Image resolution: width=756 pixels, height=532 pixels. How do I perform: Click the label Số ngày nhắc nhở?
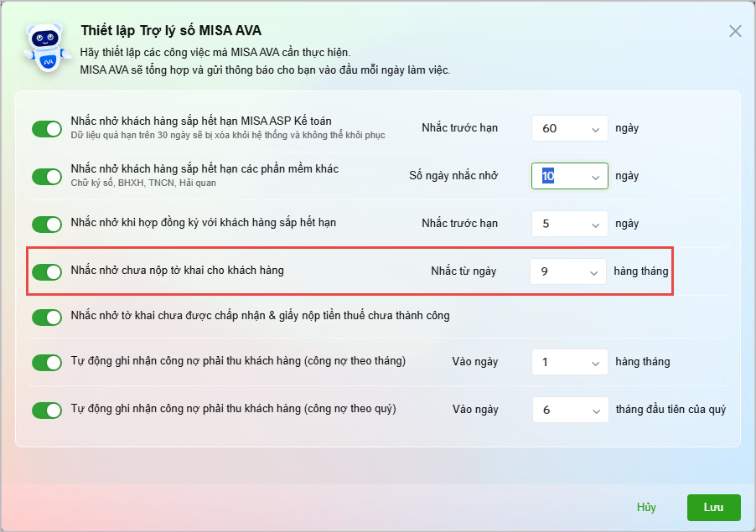453,175
